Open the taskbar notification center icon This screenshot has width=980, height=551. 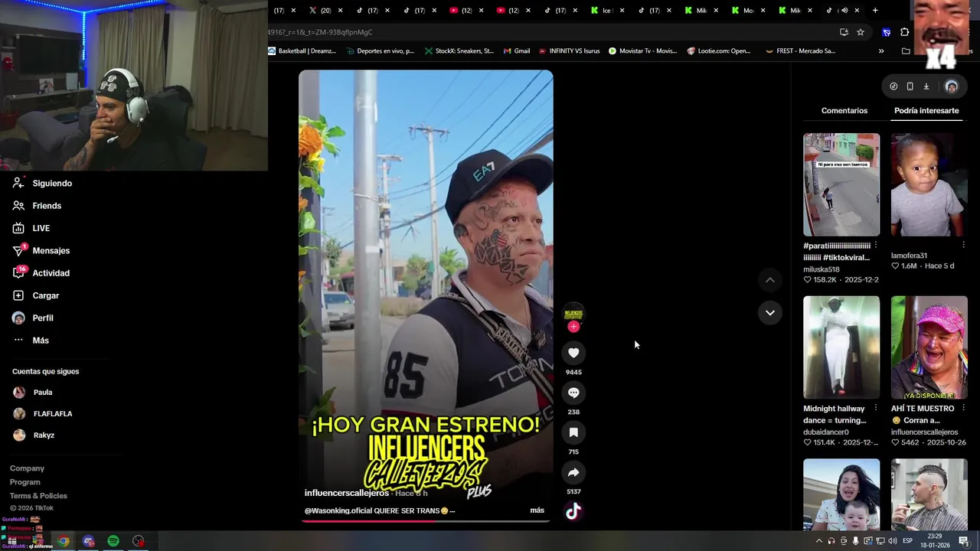coord(964,541)
